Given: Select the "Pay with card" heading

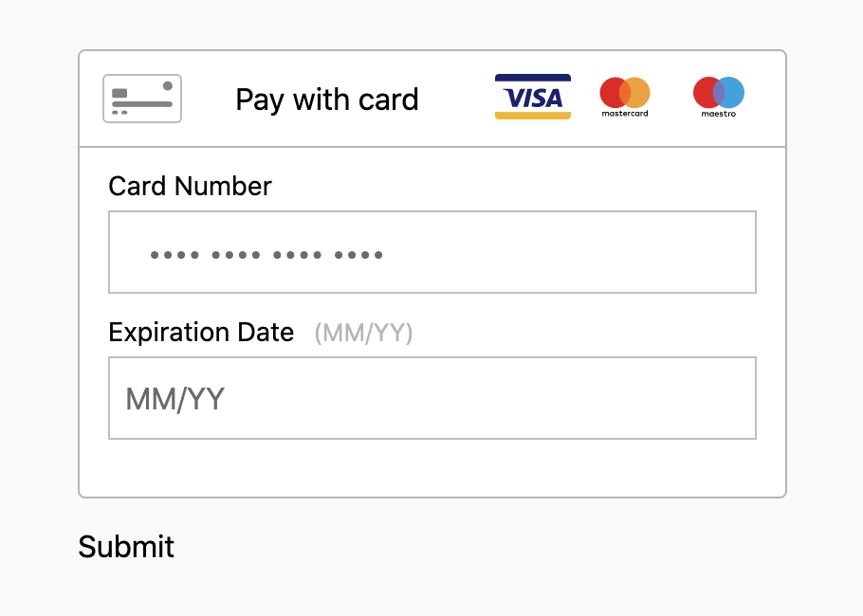Looking at the screenshot, I should (x=327, y=100).
